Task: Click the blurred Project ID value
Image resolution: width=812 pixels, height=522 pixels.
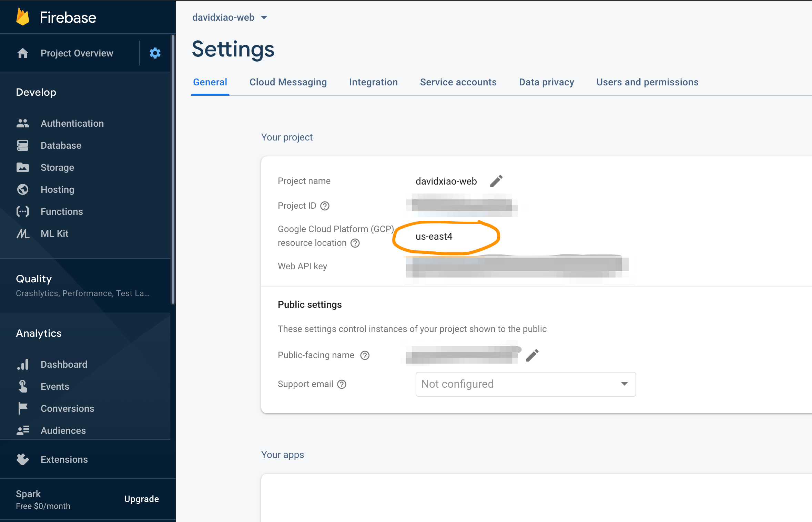Action: click(x=462, y=206)
